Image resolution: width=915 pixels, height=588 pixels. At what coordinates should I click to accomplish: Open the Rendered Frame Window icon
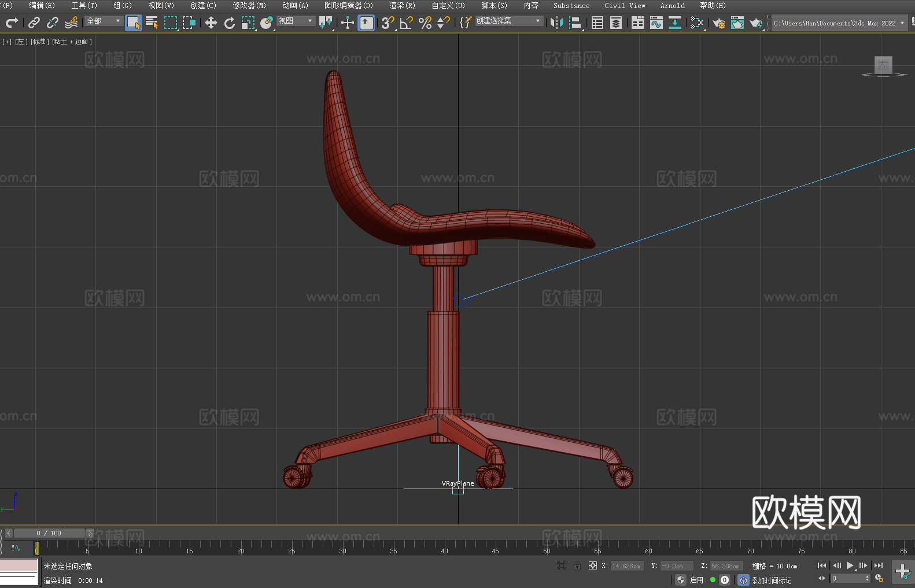[x=737, y=23]
